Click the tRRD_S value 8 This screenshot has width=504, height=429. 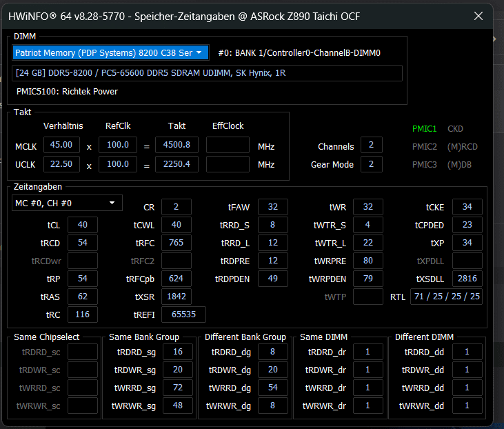[273, 225]
